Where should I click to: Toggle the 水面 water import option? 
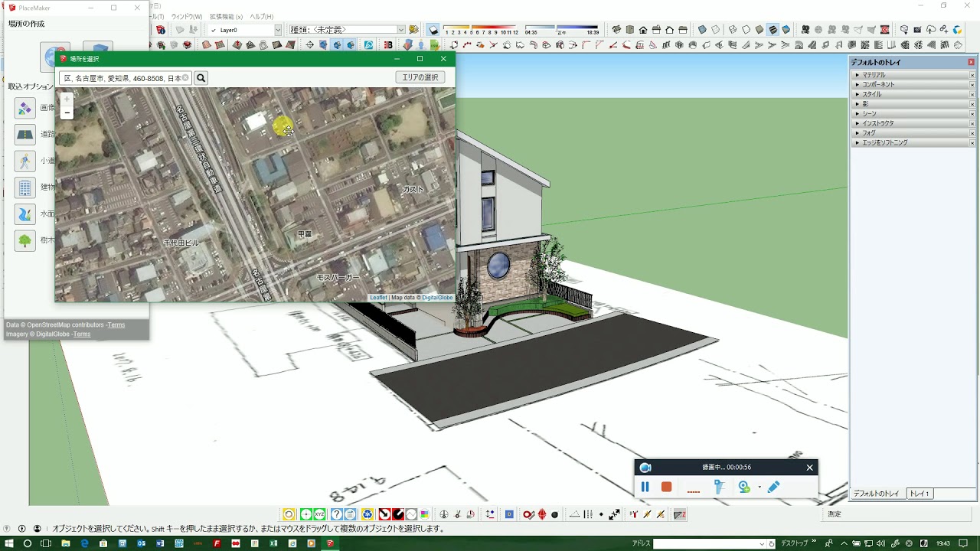[25, 214]
